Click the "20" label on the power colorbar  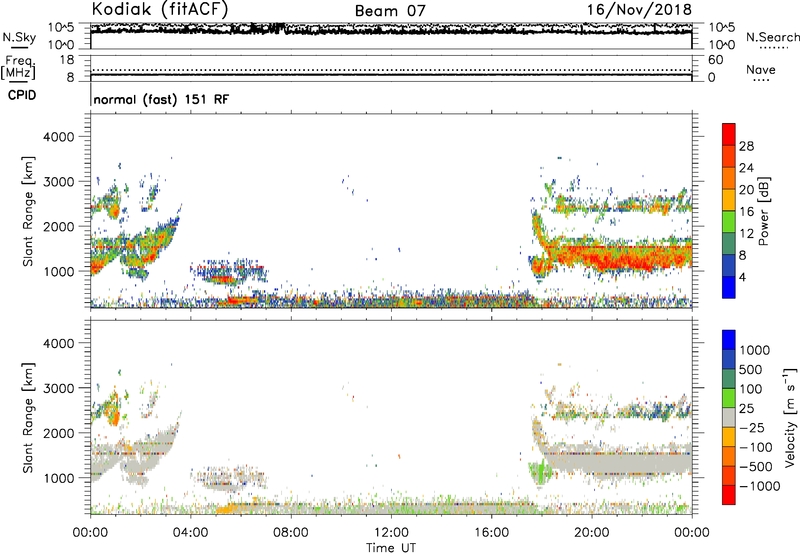(746, 190)
